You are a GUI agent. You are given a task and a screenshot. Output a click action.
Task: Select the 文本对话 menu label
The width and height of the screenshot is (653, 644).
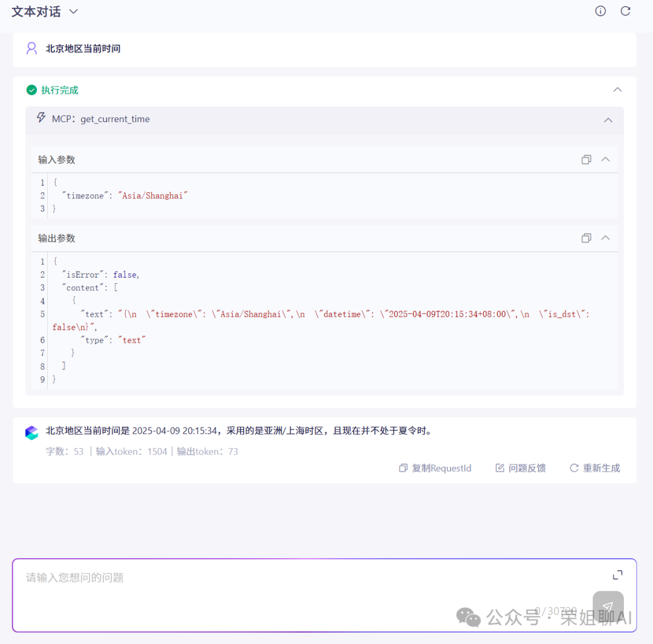[x=36, y=11]
